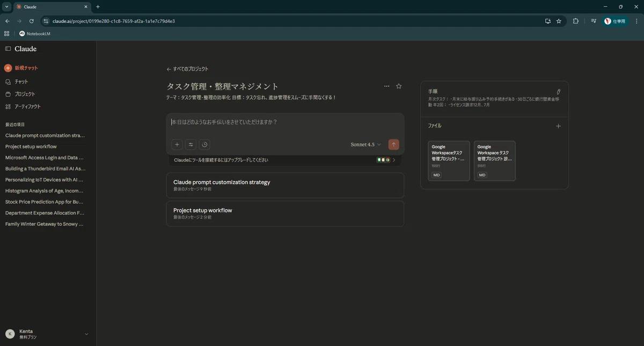Edit the 手順 instructions with pencil icon

[x=558, y=92]
